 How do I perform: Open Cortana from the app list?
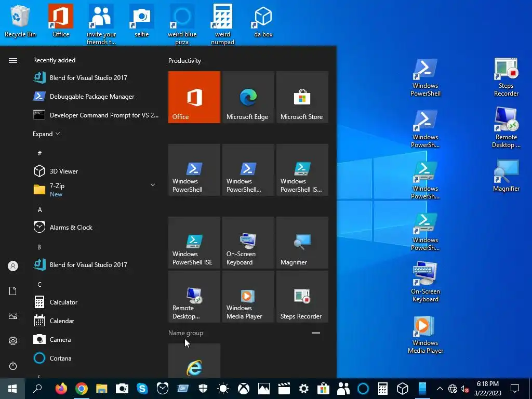click(95, 358)
